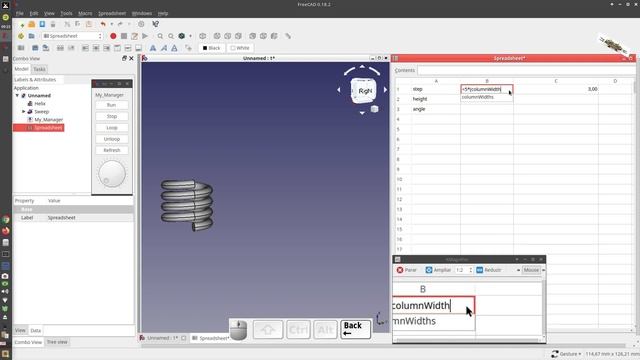
Task: Start macro recording with the red circle
Action: pos(113,36)
